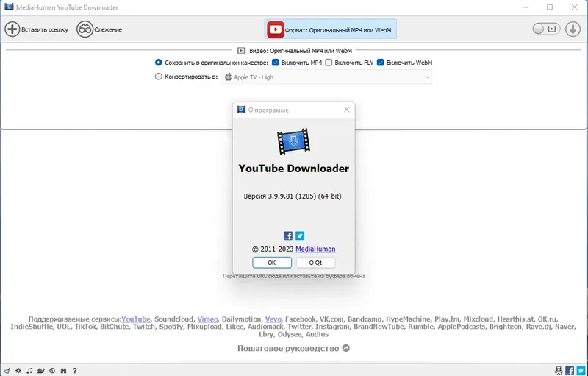Viewport: 588px width, 376px height.
Task: Open the MediaHuman link in dialog
Action: 315,249
